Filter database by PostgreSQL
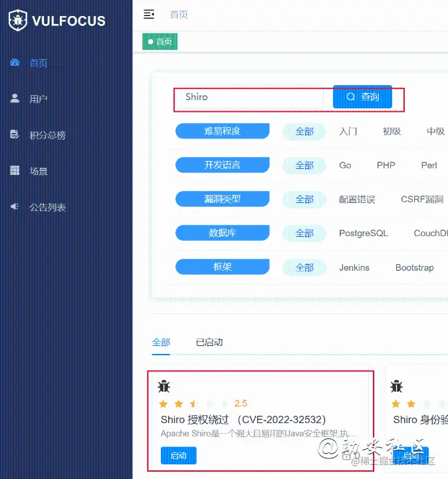The width and height of the screenshot is (448, 479). click(x=364, y=234)
